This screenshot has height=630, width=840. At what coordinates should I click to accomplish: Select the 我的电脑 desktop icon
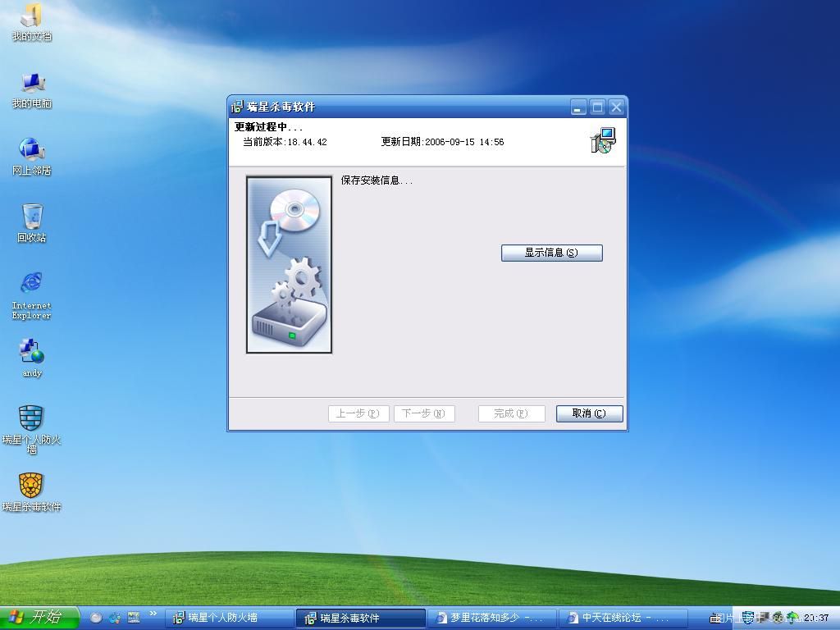coord(32,91)
